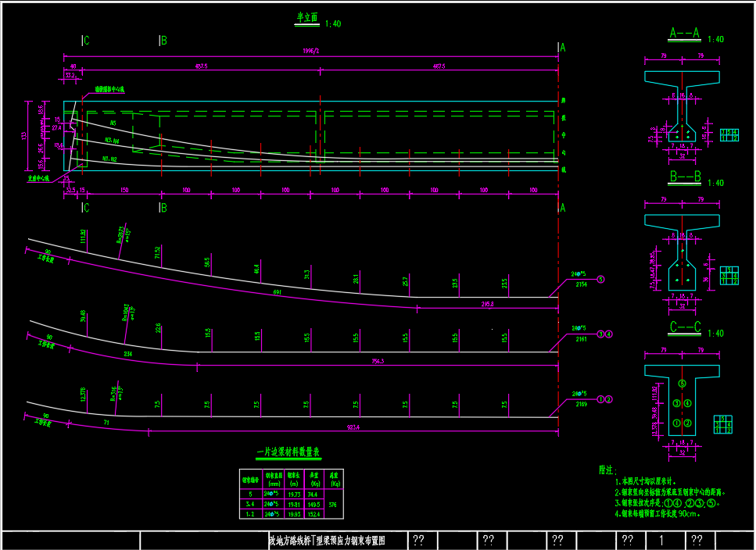The image size is (756, 550).
Task: Click the 半立面 elevation title at top
Action: (x=306, y=18)
